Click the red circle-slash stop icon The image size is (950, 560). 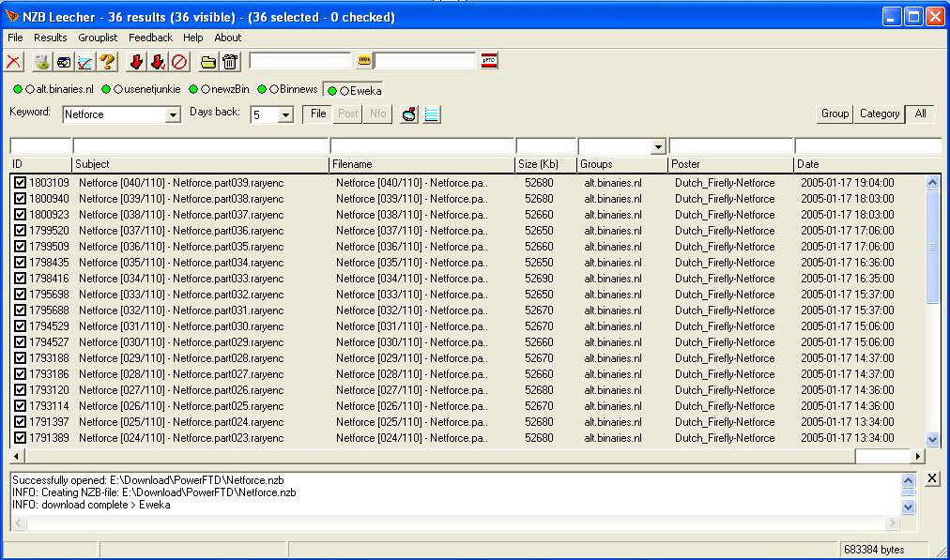[179, 61]
